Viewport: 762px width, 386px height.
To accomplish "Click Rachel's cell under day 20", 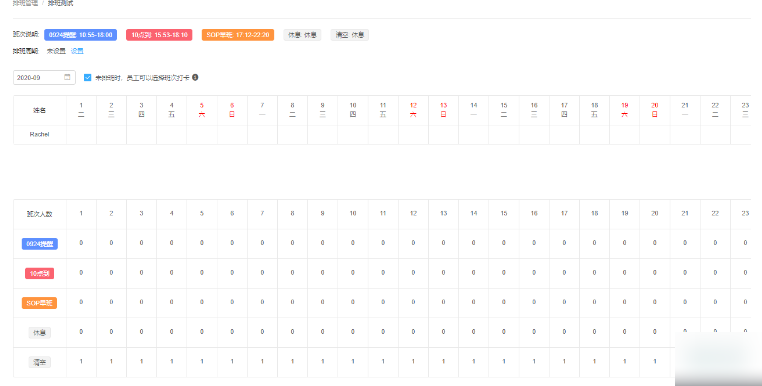I will click(655, 135).
